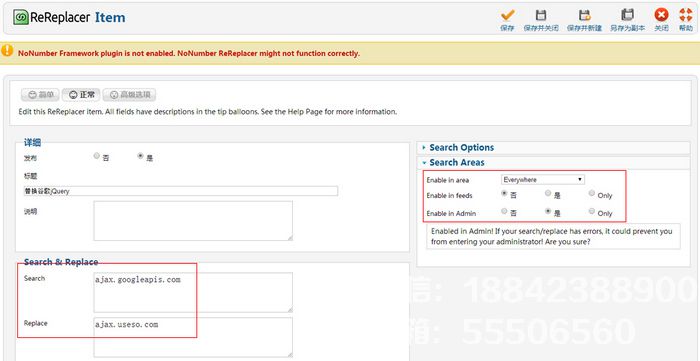Click the Description (说明) text area

point(193,220)
